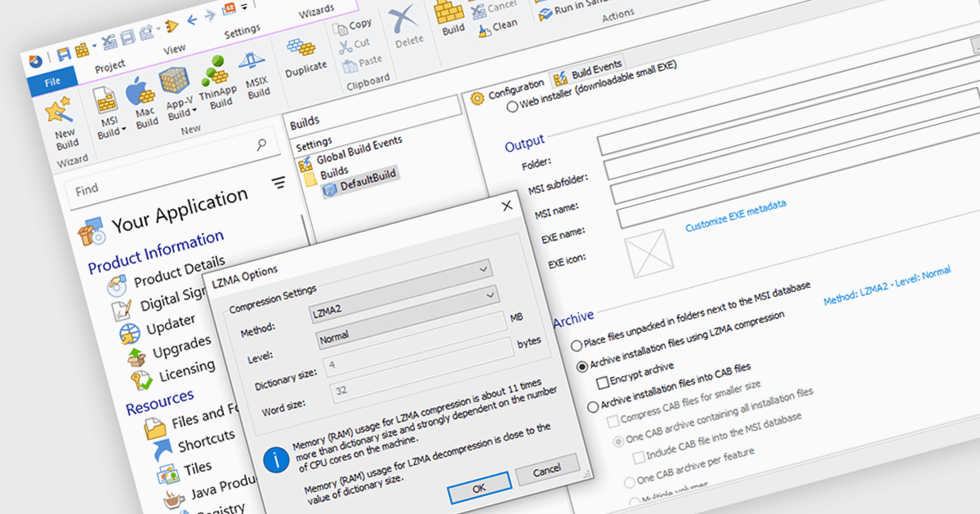Click the Delete X icon
The image size is (980, 514).
pos(403,18)
